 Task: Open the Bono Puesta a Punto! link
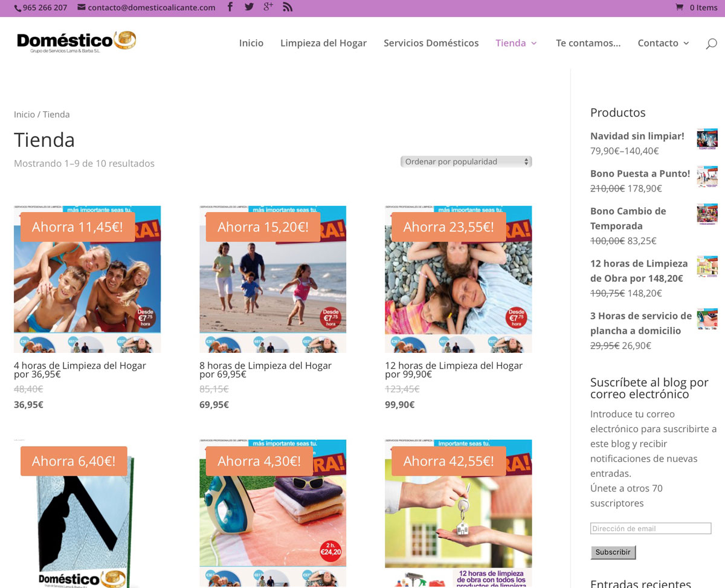[640, 173]
